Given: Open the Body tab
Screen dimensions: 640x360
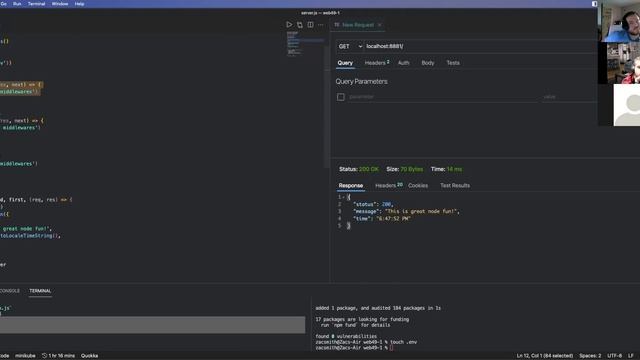Looking at the screenshot, I should [x=428, y=63].
